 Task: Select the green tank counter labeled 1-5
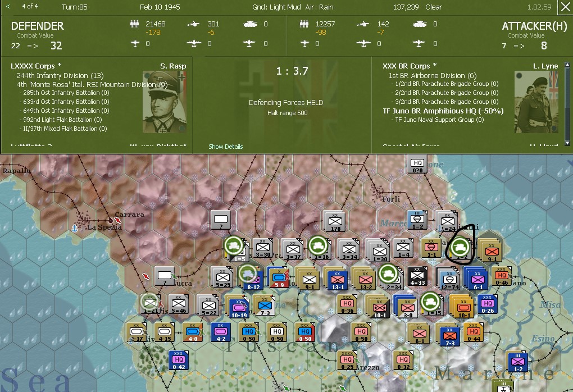(234, 245)
